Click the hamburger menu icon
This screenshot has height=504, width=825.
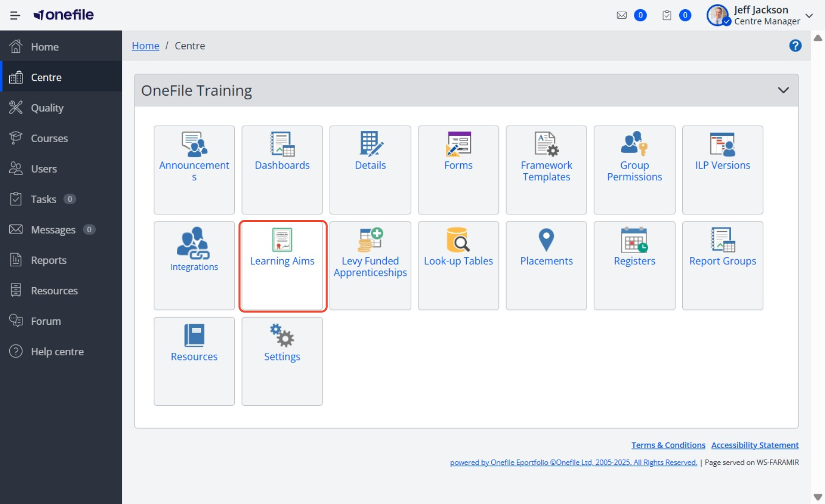[15, 15]
